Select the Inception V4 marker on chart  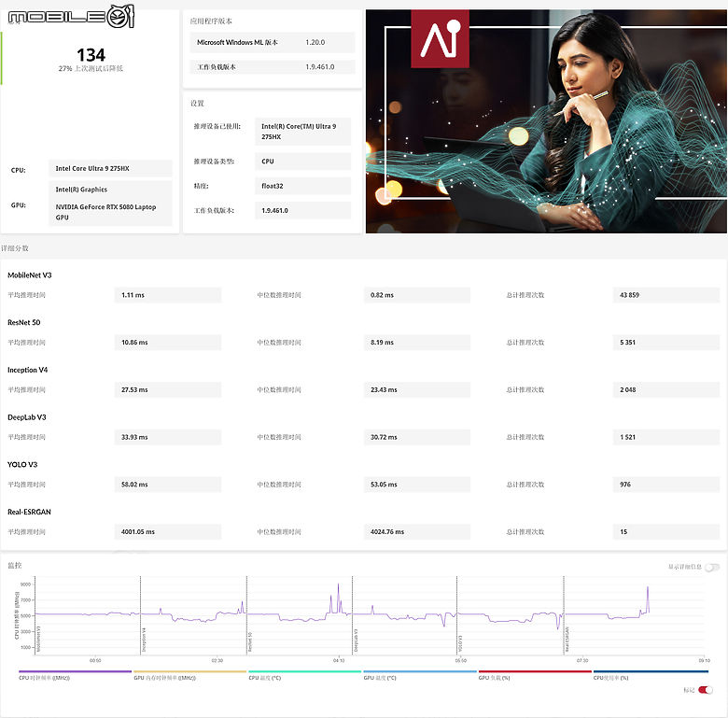(144, 640)
